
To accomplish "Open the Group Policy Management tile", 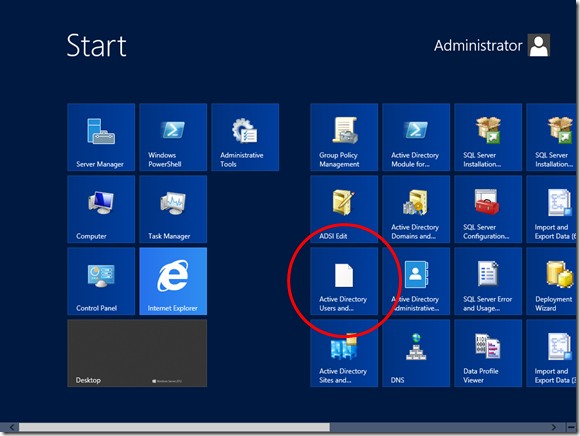I will (344, 137).
